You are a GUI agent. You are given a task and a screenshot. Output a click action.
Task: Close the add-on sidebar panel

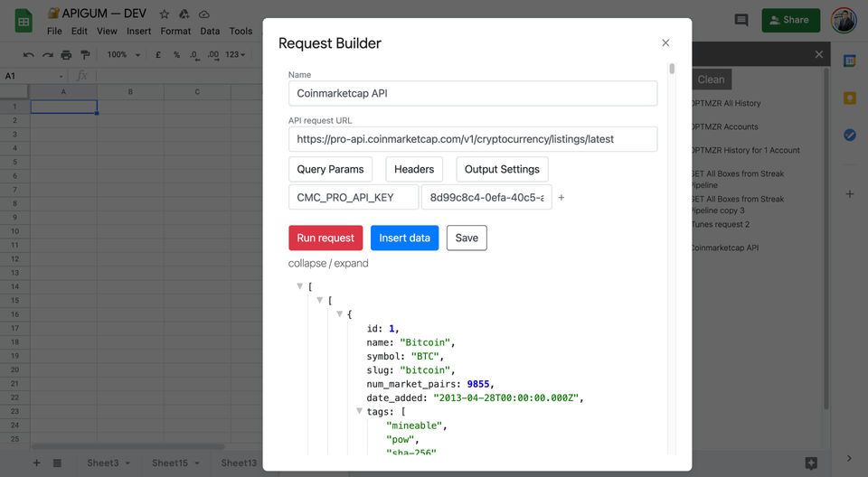819,54
